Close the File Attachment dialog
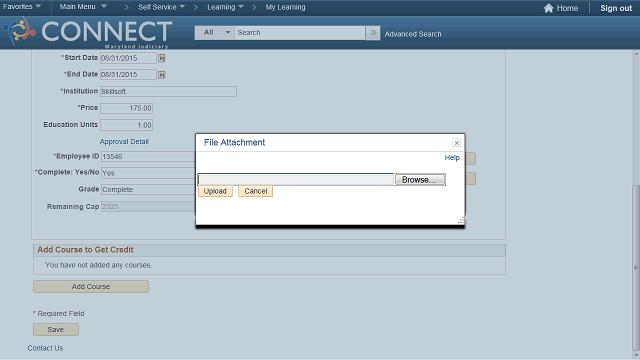The width and height of the screenshot is (640, 360). (x=456, y=142)
